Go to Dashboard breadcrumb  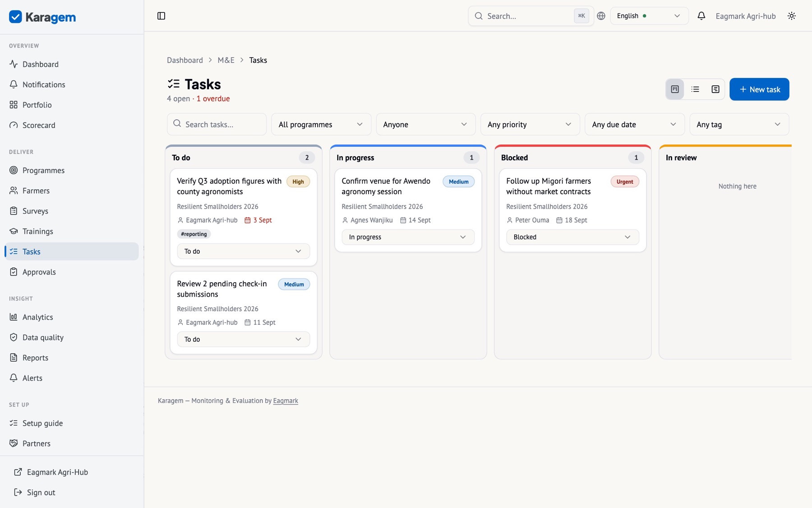185,60
